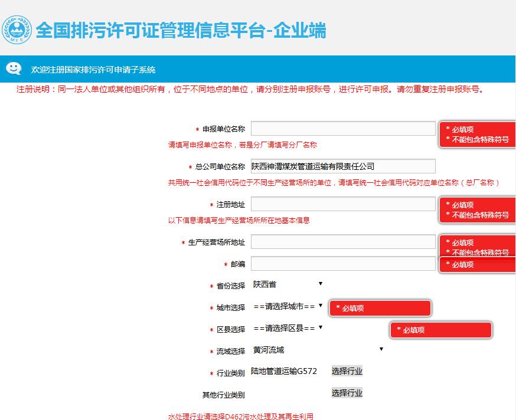Click the smiling chat bubble icon
This screenshot has width=516, height=420.
pyautogui.click(x=14, y=69)
